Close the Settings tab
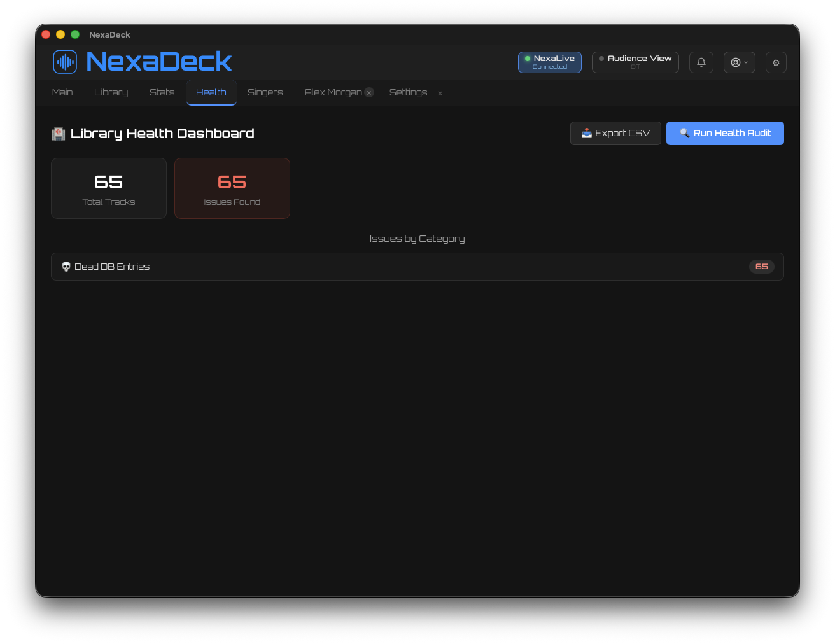The width and height of the screenshot is (835, 644). pos(440,94)
